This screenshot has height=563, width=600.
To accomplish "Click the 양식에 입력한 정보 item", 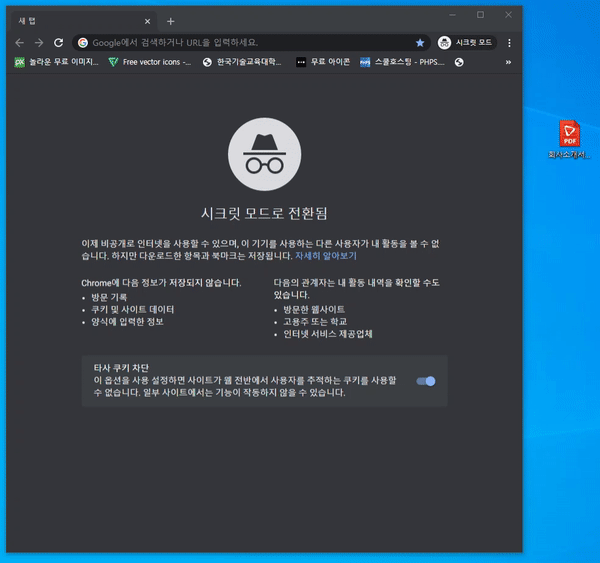I will [x=127, y=321].
